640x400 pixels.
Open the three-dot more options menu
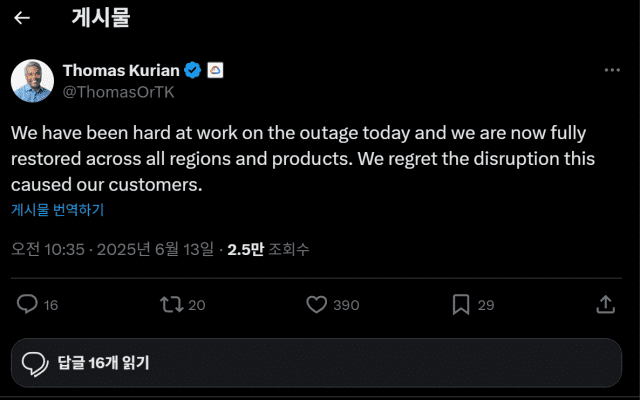click(612, 71)
